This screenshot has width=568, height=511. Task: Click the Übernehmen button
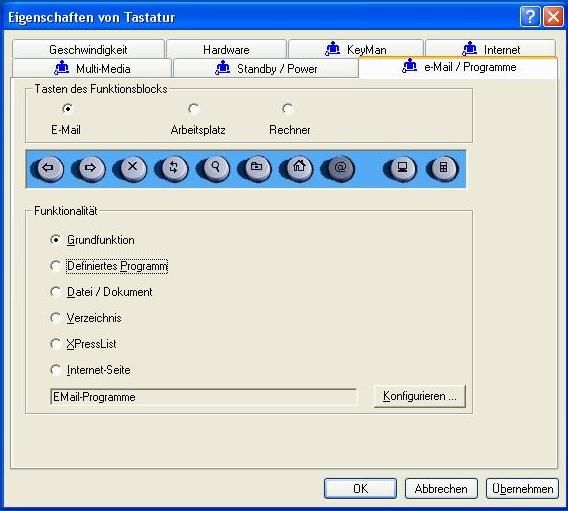click(522, 489)
